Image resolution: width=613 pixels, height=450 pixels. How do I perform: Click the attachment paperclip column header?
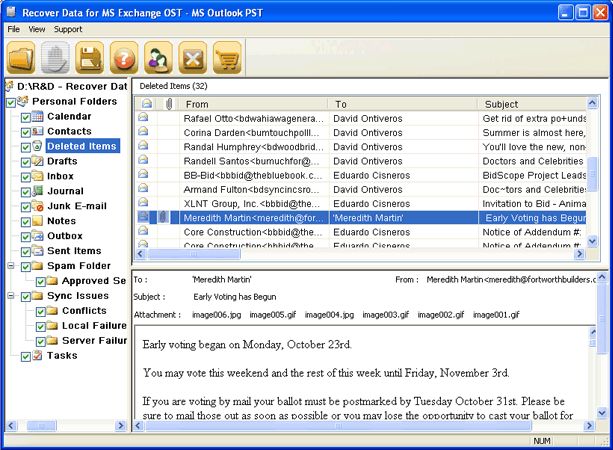point(169,104)
